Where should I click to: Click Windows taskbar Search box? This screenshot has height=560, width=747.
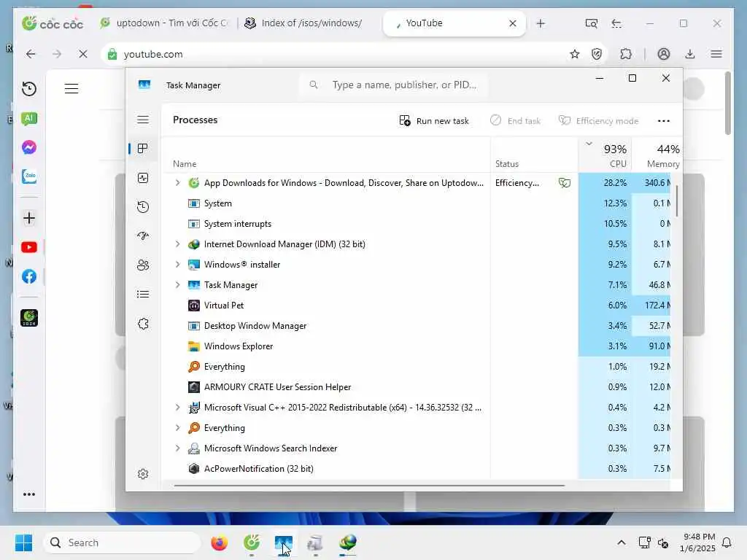(x=122, y=542)
